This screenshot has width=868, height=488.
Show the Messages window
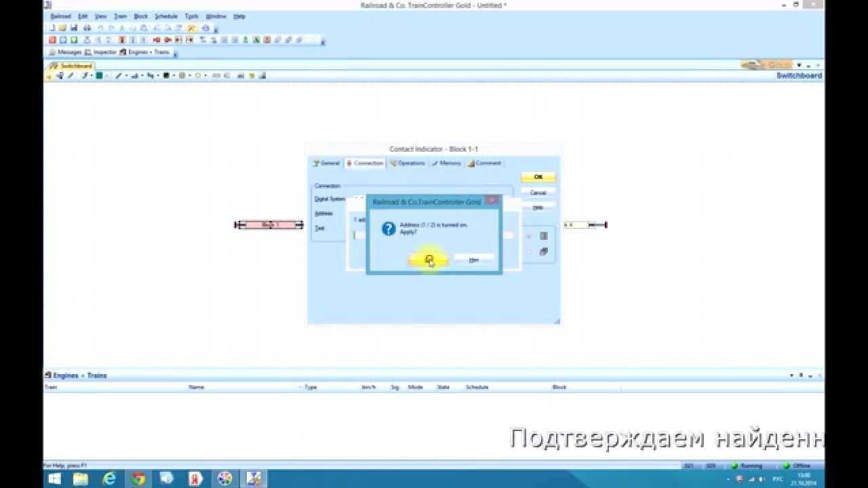point(65,52)
